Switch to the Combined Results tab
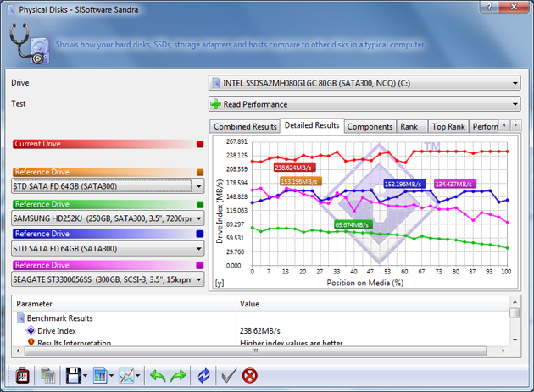534x392 pixels. (x=245, y=127)
